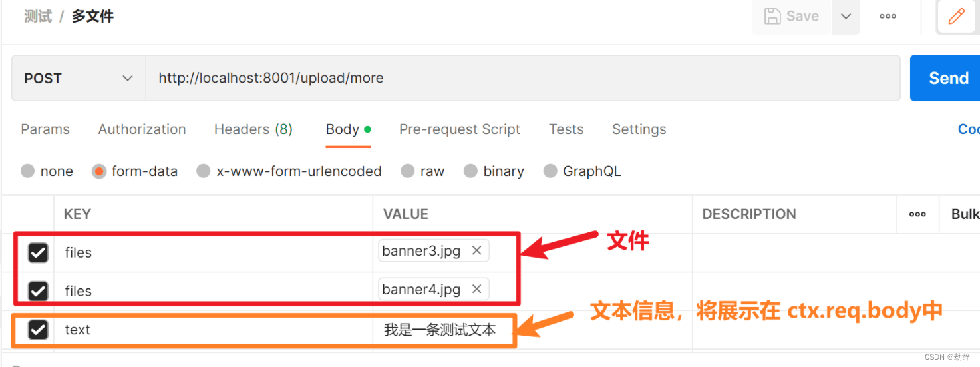This screenshot has width=980, height=367.
Task: Toggle the text row checkbox
Action: (38, 330)
